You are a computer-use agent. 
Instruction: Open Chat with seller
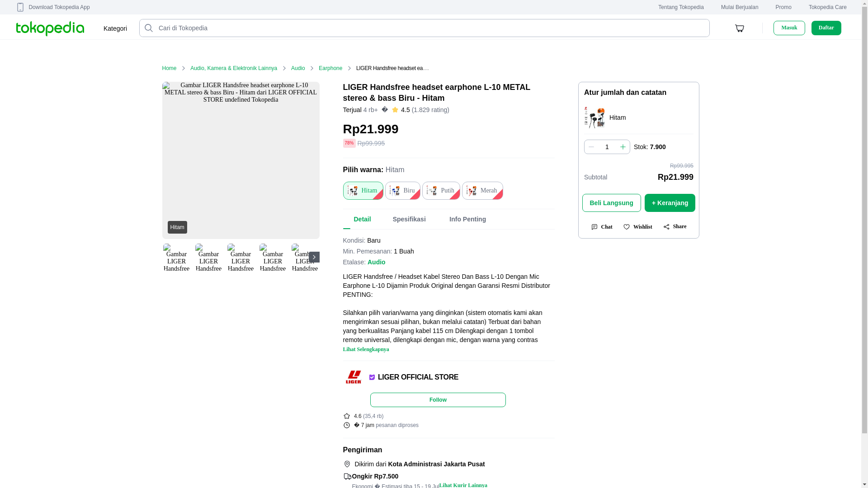click(x=602, y=227)
